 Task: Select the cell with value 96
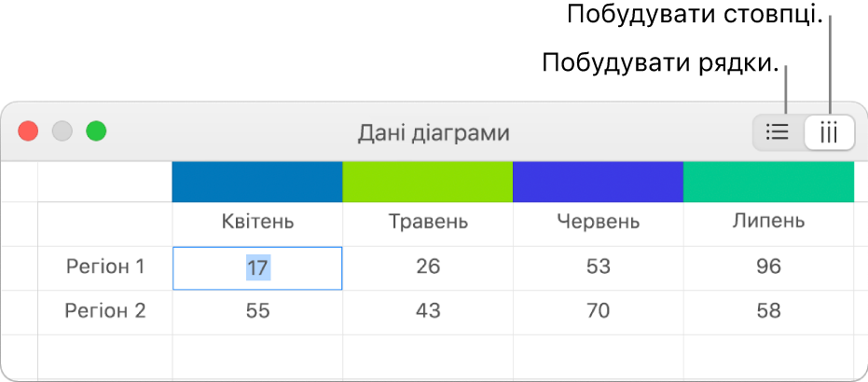coord(769,267)
